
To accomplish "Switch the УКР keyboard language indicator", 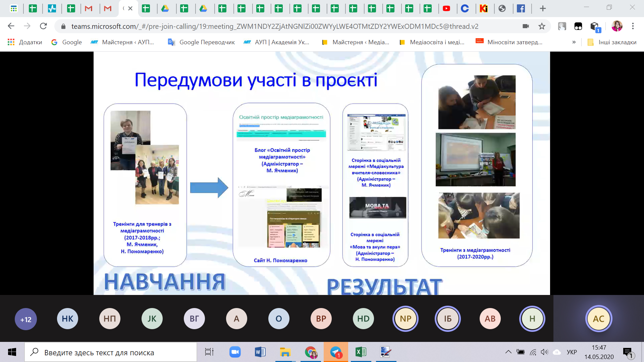I will point(572,352).
